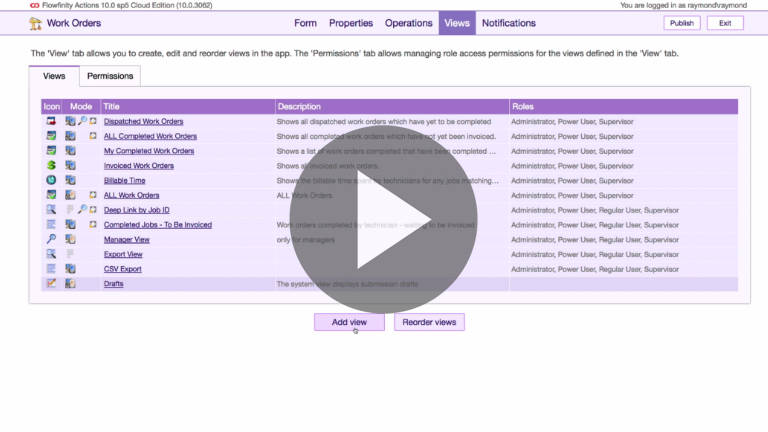Open the Form tab
The image size is (768, 432).
305,23
